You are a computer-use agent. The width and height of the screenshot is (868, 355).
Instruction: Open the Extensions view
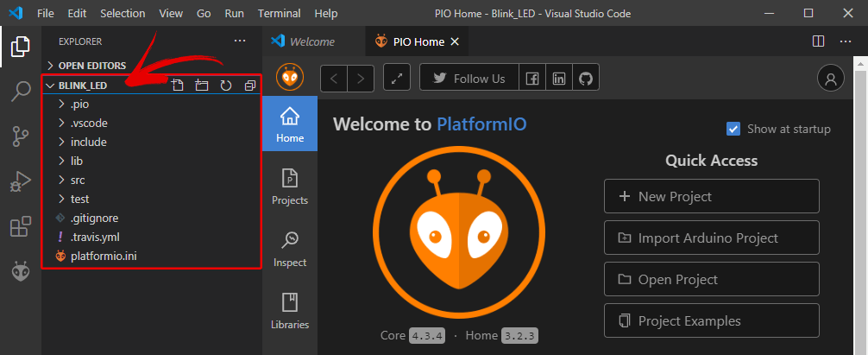coord(20,227)
